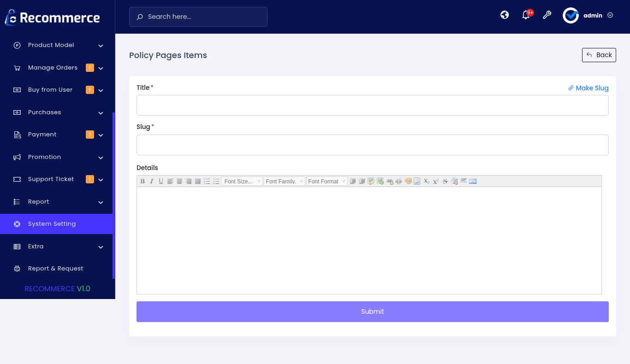Viewport: 630px width, 364px height.
Task: Insert an image via editor toolbar
Action: 371,181
